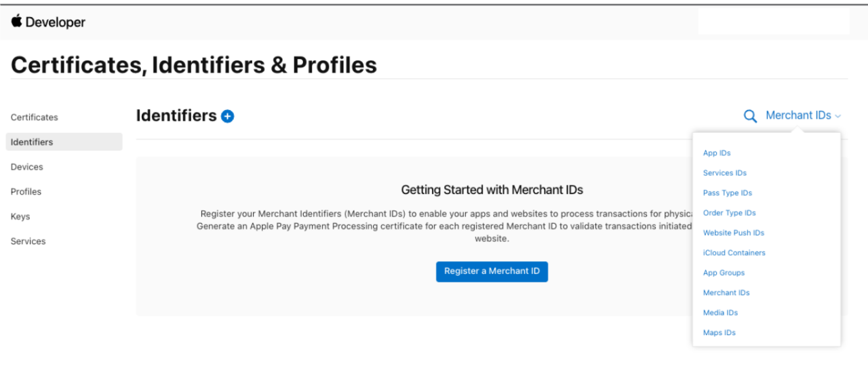Open Certificates in the sidebar
Image resolution: width=868 pixels, height=365 pixels.
tap(35, 117)
